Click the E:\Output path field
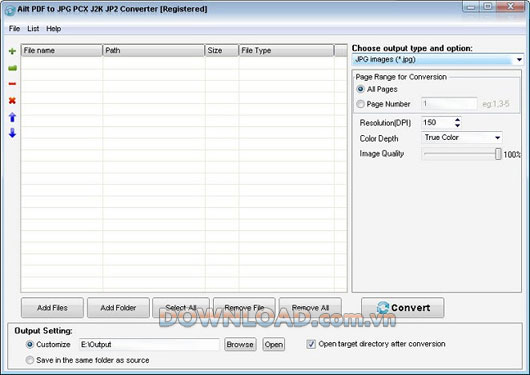530x375 pixels. coord(149,344)
